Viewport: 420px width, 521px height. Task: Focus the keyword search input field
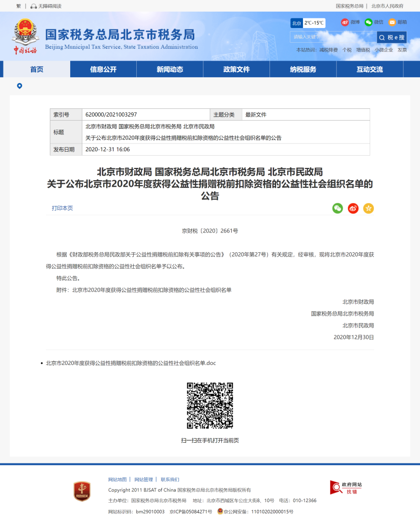[333, 37]
